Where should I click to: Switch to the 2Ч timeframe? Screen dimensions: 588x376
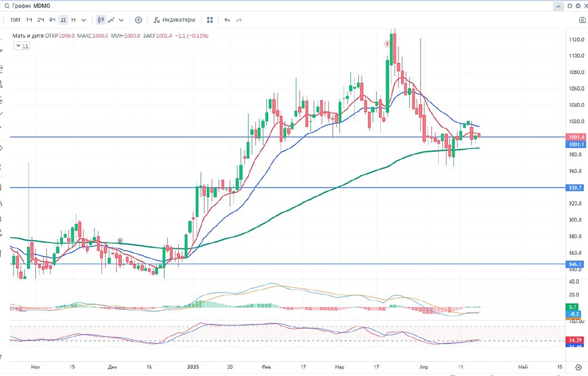pos(41,20)
